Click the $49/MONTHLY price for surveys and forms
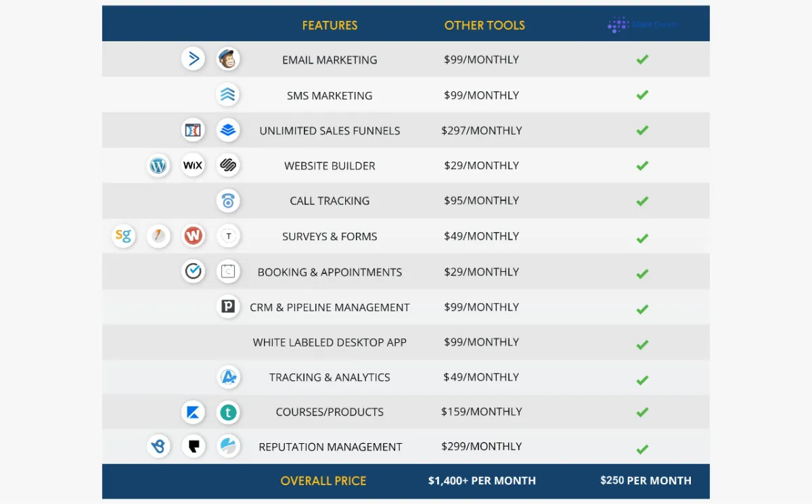This screenshot has height=504, width=812. click(482, 236)
